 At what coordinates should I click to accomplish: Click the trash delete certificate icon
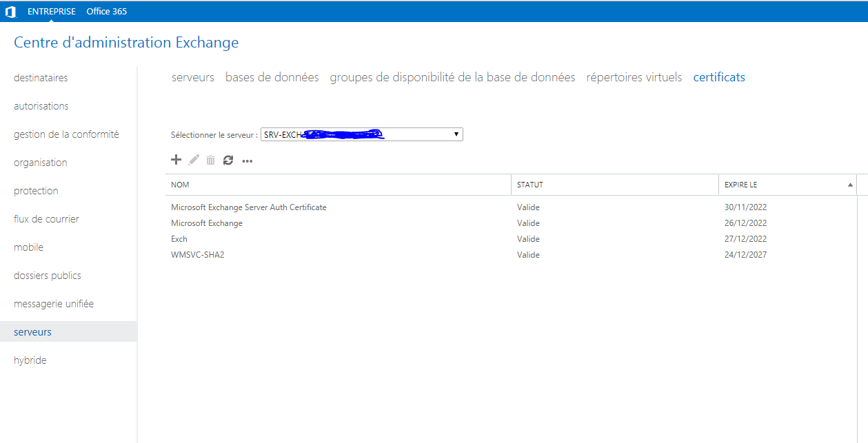point(210,161)
